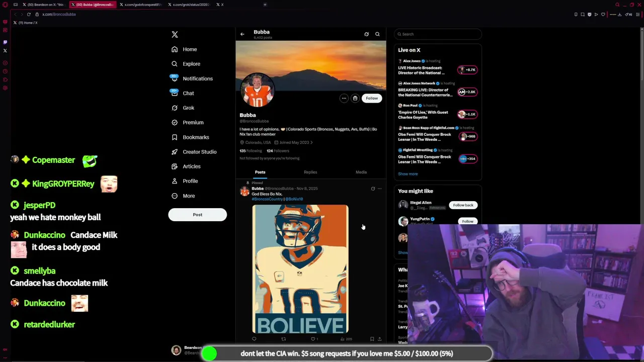Click Show more under Live on X
This screenshot has width=644, height=362.
pyautogui.click(x=408, y=174)
